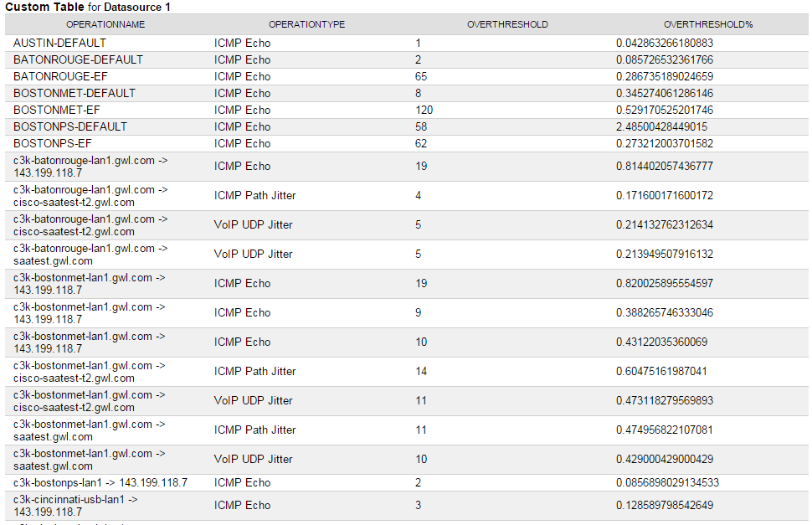
Task: Click the BOSTONPS-EF operation name
Action: [53, 143]
